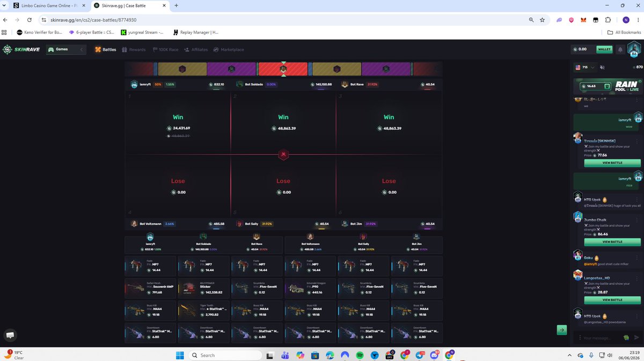The image size is (644, 361).
Task: Click the red case in the top roll strip
Action: [x=283, y=69]
